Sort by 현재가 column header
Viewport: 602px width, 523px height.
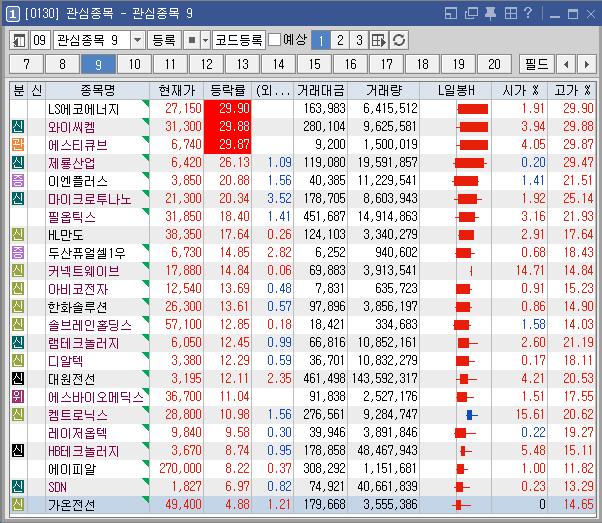pos(177,91)
